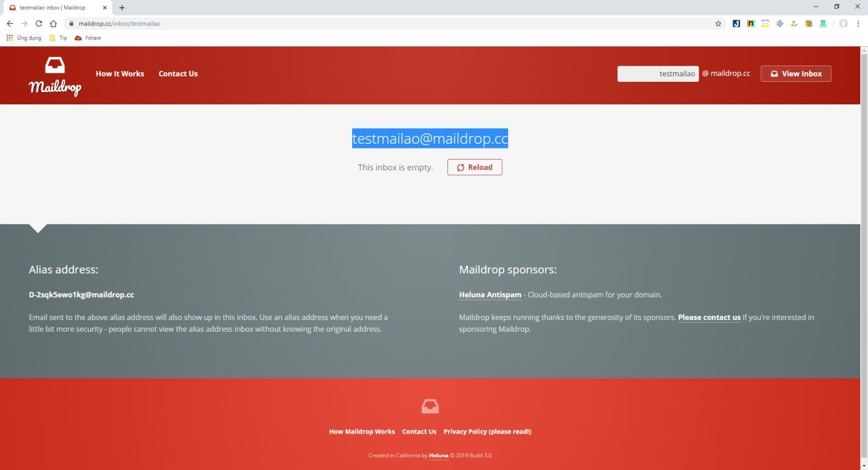Screen dimensions: 868x470
Task: Click the striped pink-yellow extension icon
Action: [765, 24]
